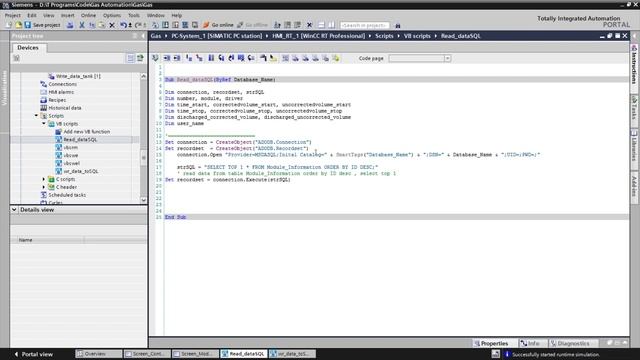640x360 pixels.
Task: Click Scripts in the breadcrumb path
Action: [384, 36]
